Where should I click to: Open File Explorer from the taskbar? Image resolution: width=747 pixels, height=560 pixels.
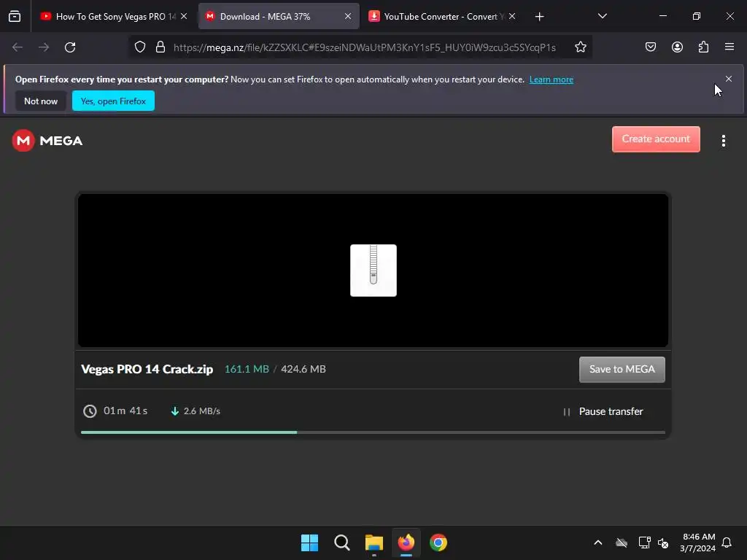(x=374, y=542)
